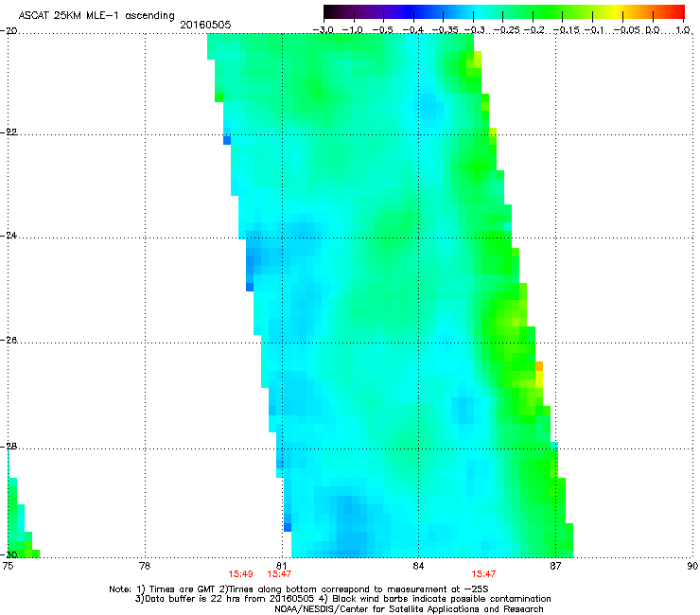Select the -0.5 color scale label
Screen dimensions: 700x615
point(382,30)
